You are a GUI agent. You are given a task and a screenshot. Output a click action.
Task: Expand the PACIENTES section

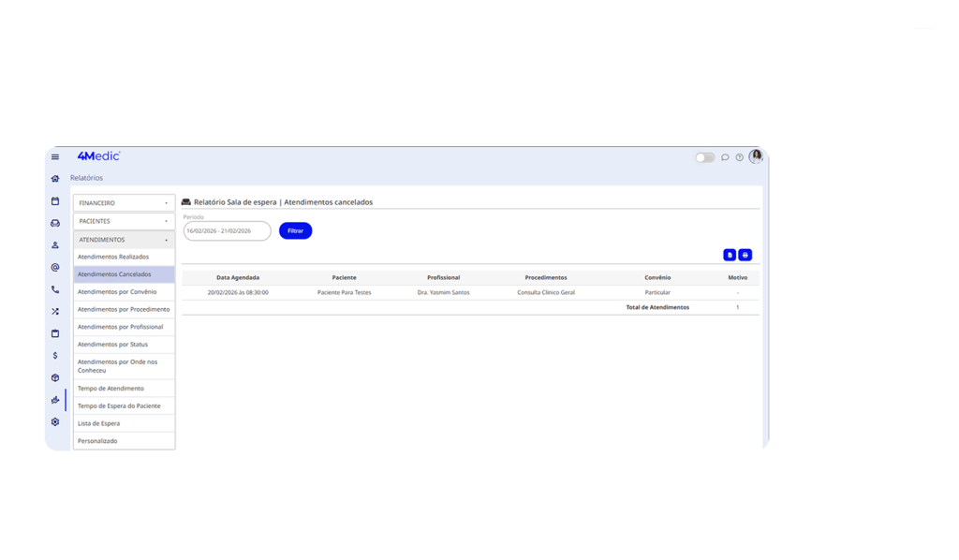[x=124, y=221]
